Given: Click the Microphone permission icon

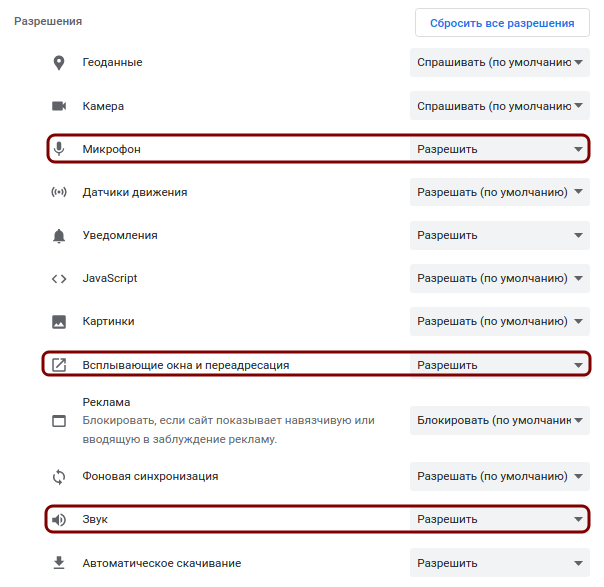Looking at the screenshot, I should pos(59,149).
